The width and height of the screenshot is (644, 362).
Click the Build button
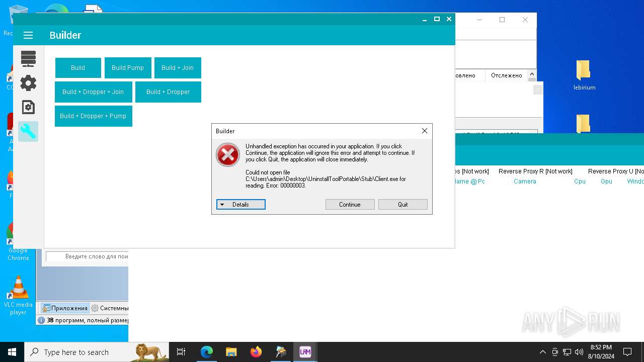click(x=78, y=68)
